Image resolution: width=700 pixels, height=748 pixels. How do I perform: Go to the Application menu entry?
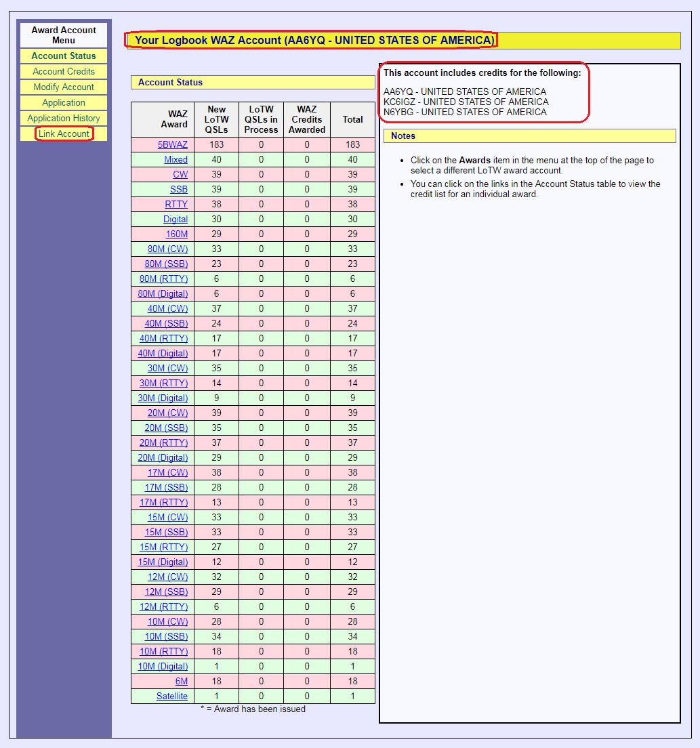point(64,103)
